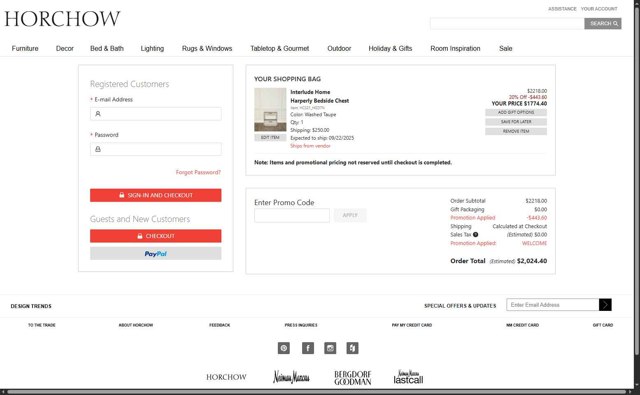
Task: Focus the site search input field
Action: [x=507, y=24]
